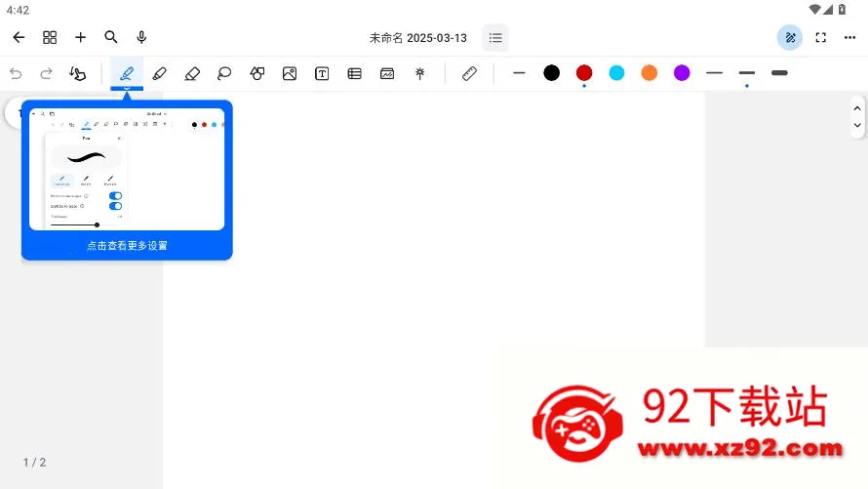
Task: Select the medium stroke width
Action: tap(747, 73)
